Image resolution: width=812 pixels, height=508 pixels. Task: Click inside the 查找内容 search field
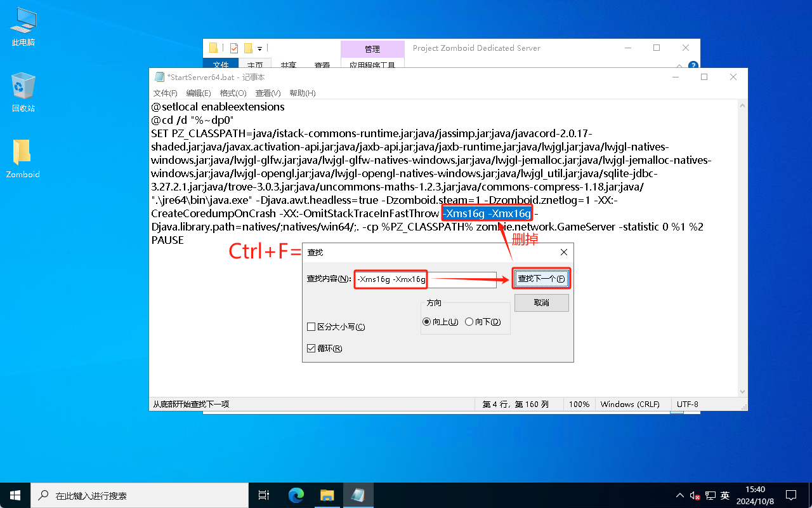point(425,279)
